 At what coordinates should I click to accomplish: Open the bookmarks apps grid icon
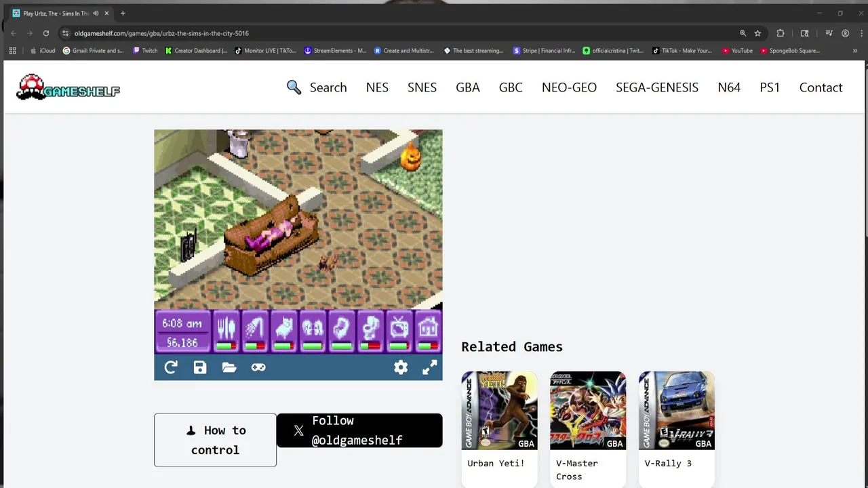12,51
